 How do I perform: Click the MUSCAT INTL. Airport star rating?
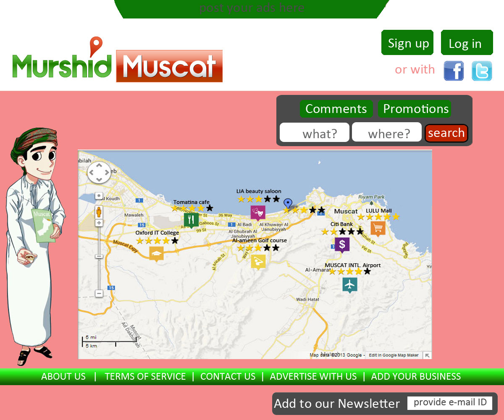pyautogui.click(x=350, y=271)
